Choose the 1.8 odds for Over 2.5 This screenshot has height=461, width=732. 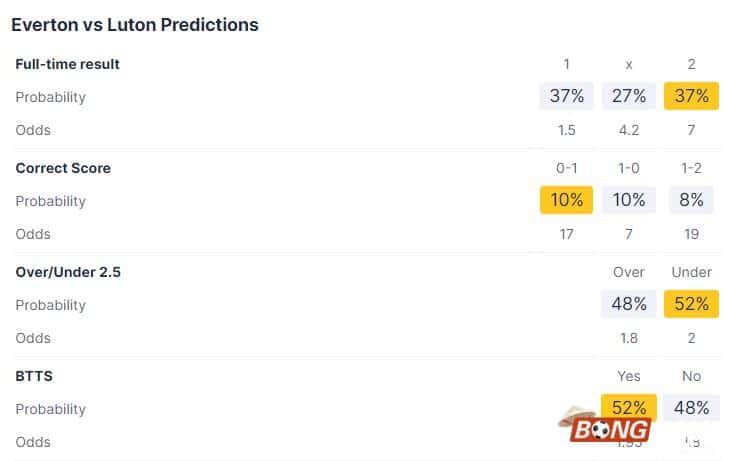[628, 338]
